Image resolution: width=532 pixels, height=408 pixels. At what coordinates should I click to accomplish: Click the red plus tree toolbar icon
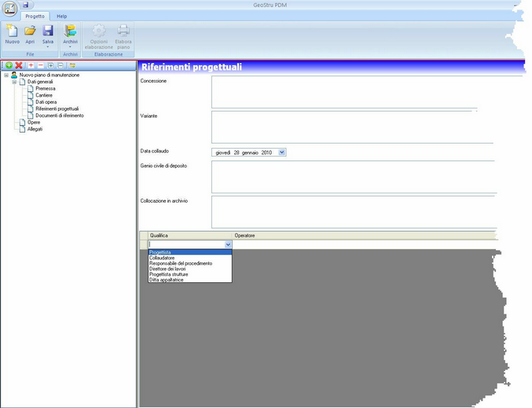[31, 65]
